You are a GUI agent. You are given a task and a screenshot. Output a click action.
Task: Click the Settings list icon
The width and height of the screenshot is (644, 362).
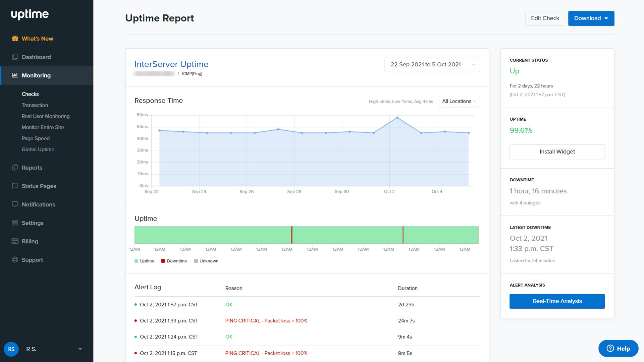tap(15, 223)
